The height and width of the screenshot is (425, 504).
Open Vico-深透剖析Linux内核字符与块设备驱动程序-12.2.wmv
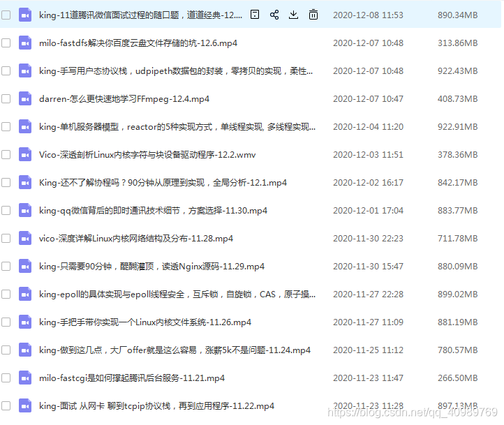147,155
